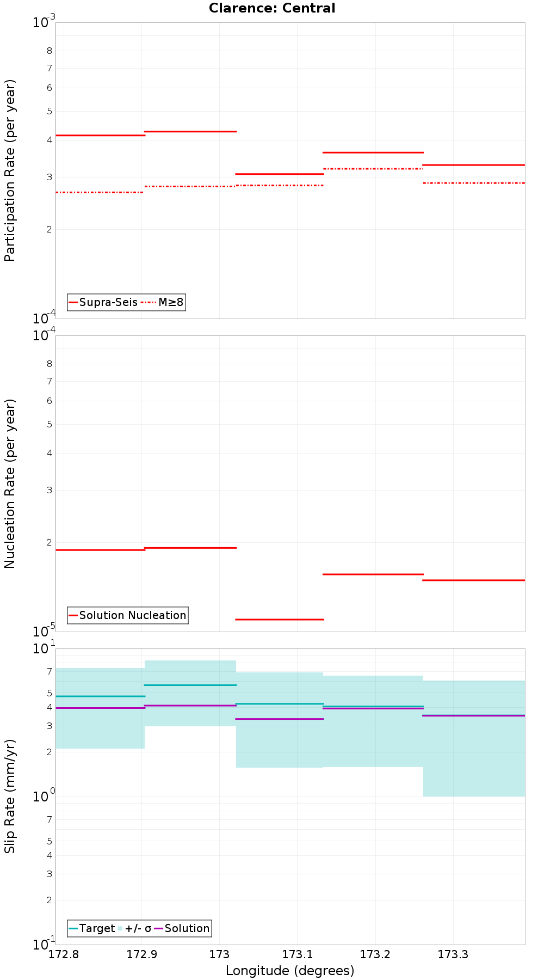Screen dimensions: 544x980
Task: Click the Solution Nucleation legend label
Action: coord(133,615)
